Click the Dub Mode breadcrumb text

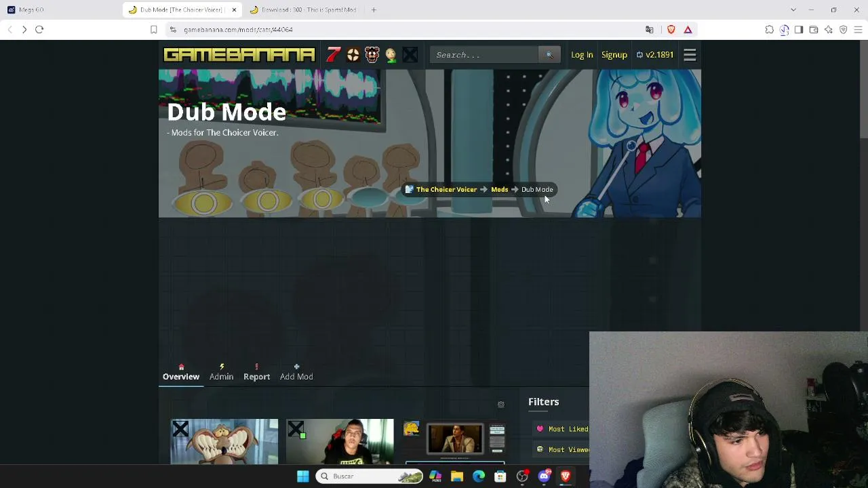coord(537,190)
